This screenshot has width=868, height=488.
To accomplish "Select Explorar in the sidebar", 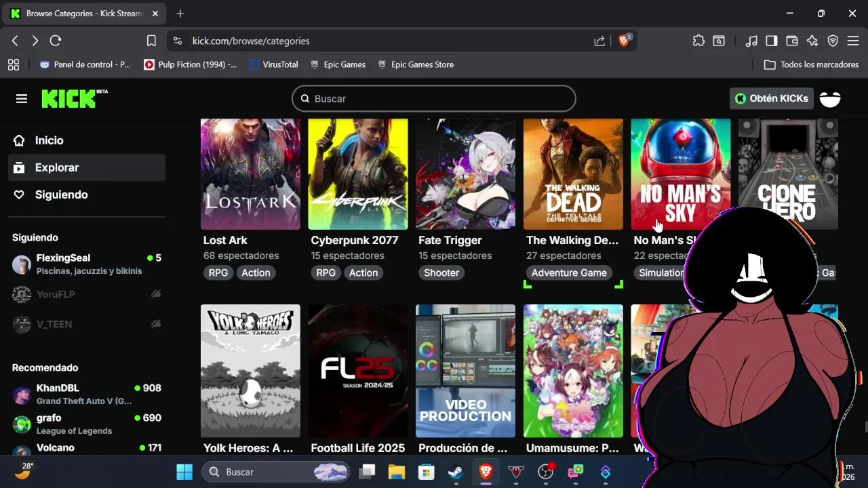I will point(87,167).
